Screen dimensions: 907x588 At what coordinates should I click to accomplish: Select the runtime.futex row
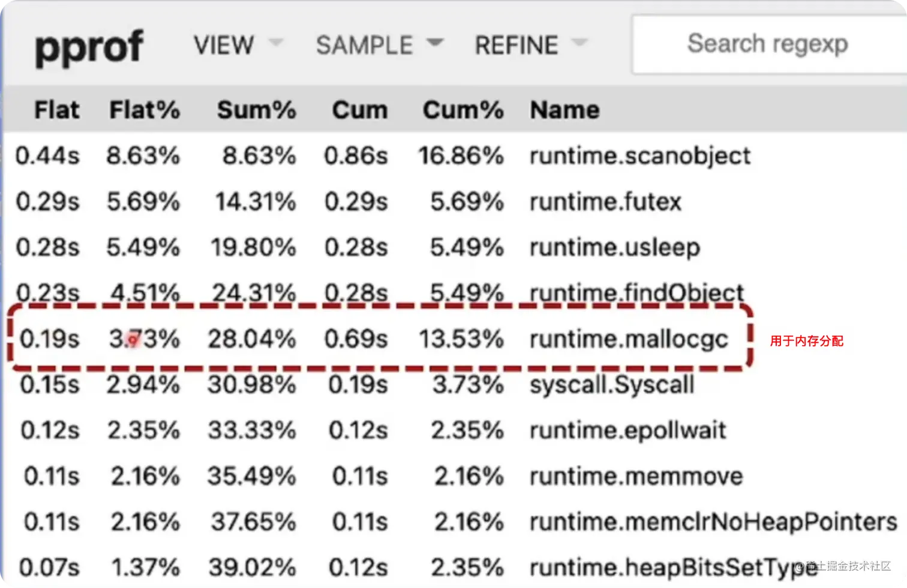pyautogui.click(x=605, y=202)
